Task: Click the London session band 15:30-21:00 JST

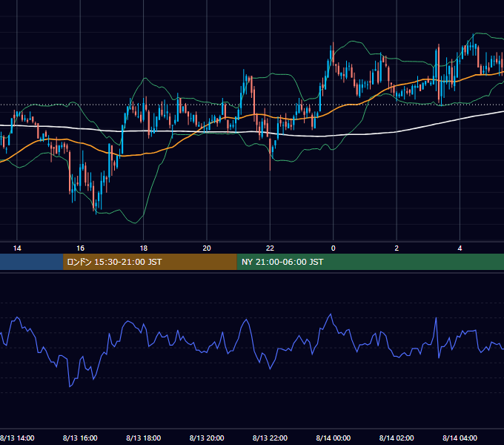Action: point(150,262)
